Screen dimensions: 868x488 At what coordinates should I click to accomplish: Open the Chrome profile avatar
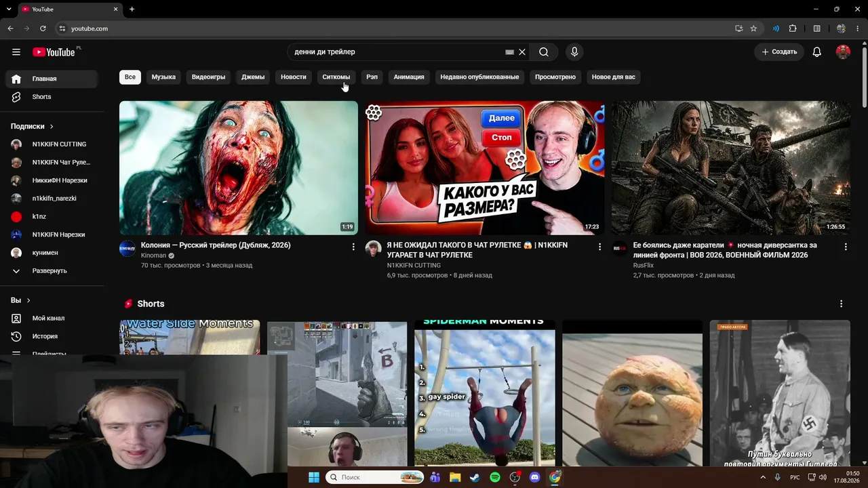(x=842, y=28)
